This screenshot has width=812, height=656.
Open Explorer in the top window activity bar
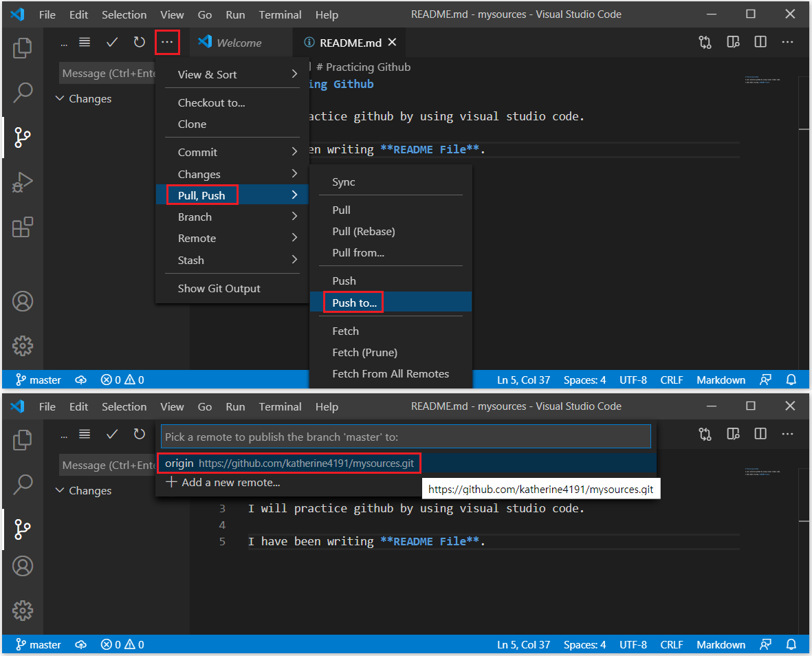22,47
